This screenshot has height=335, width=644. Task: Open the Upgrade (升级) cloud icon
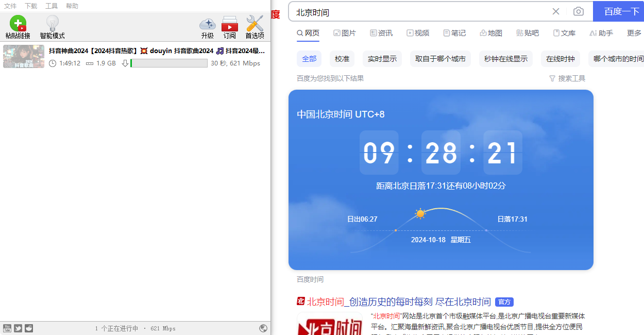208,24
